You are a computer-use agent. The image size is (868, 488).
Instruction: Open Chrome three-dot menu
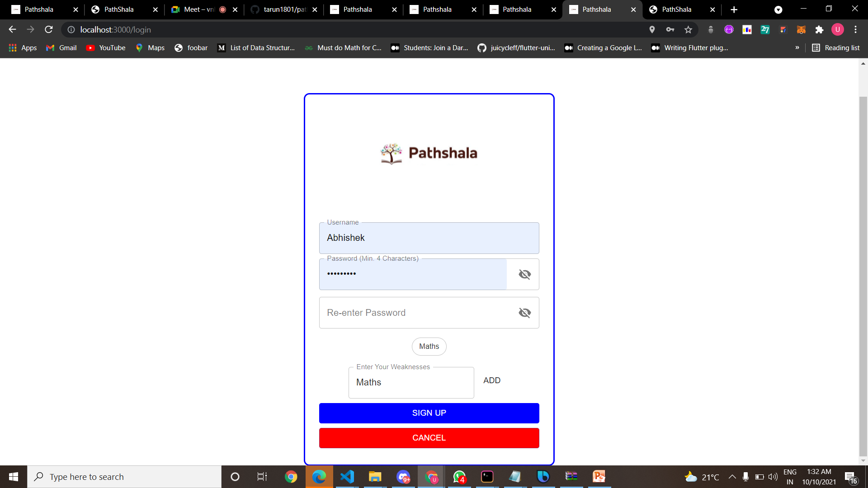point(855,29)
